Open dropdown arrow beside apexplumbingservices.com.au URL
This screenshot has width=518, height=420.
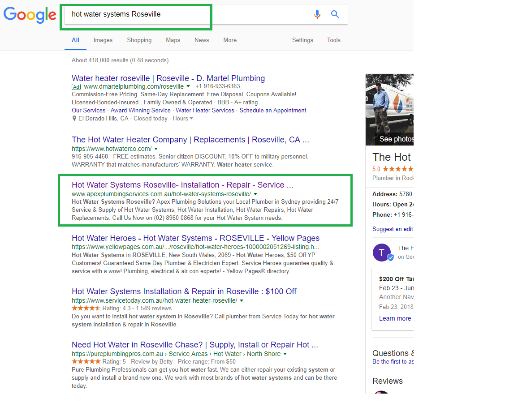pyautogui.click(x=255, y=194)
